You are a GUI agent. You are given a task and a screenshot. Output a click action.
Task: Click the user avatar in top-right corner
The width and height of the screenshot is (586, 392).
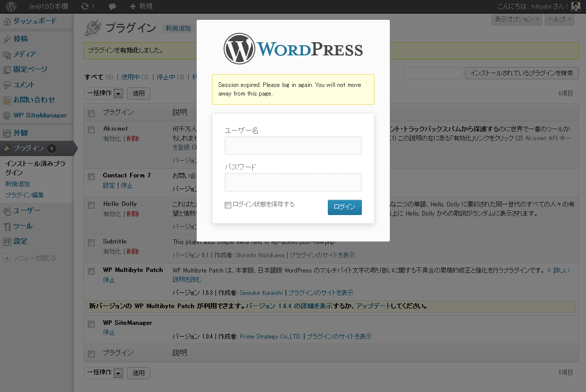click(x=575, y=7)
